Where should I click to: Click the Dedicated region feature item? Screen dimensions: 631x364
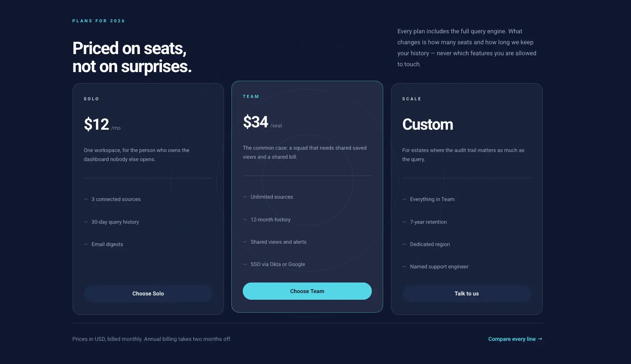(430, 244)
